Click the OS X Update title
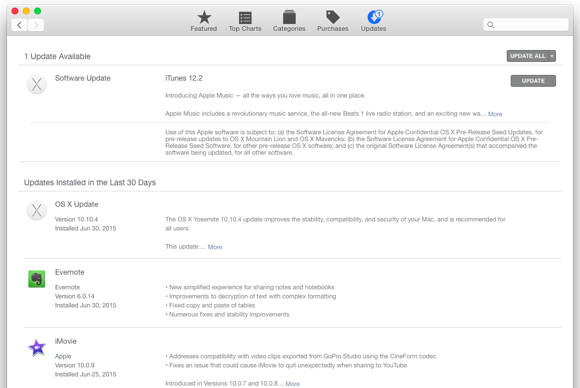This screenshot has width=580, height=388. (x=77, y=204)
